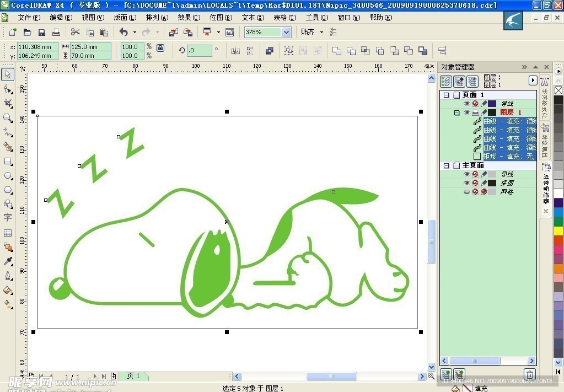
Task: Click the no-fill X swatch
Action: 558,90
